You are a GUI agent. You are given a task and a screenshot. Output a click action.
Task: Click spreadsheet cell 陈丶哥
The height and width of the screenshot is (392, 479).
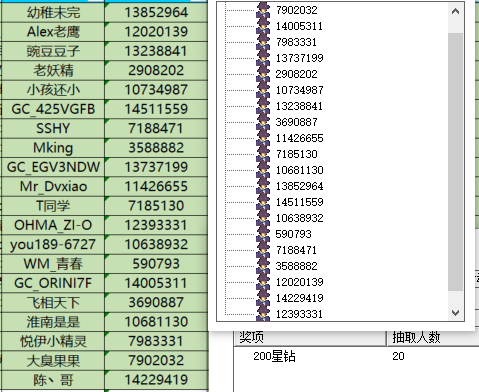point(53,380)
